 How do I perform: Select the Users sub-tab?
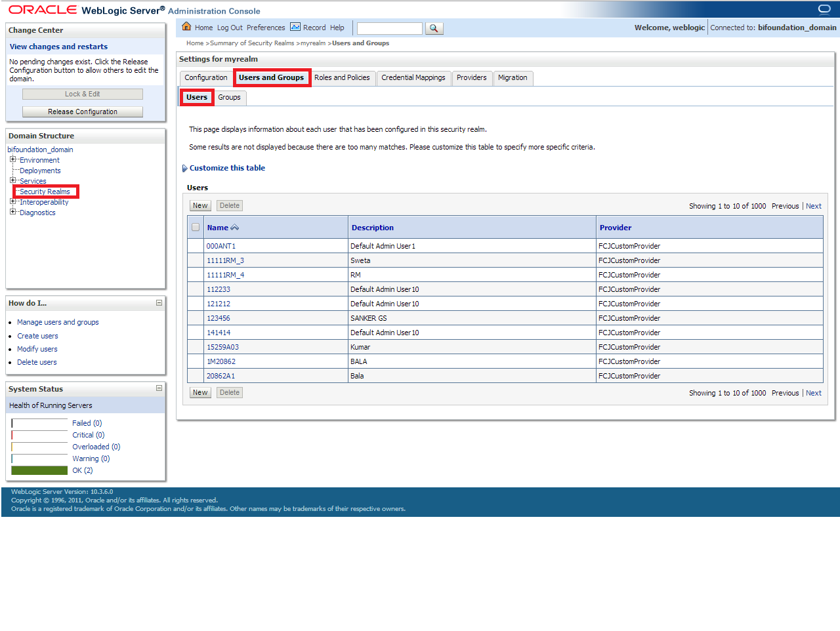point(197,97)
